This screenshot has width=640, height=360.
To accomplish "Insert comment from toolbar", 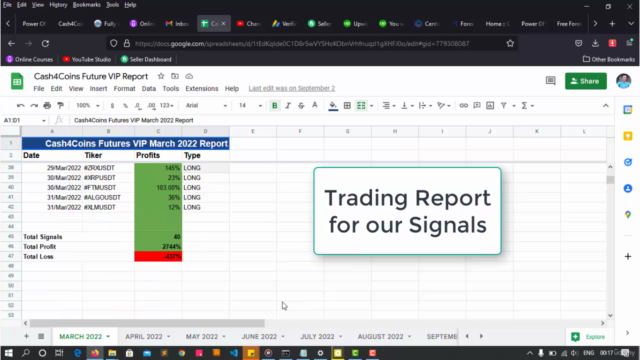I will pyautogui.click(x=477, y=106).
